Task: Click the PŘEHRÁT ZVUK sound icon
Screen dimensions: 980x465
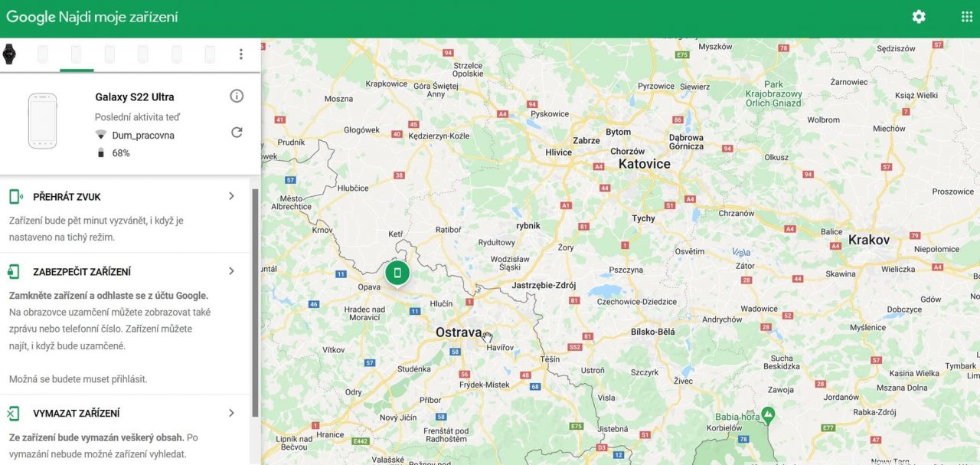Action: click(x=15, y=197)
